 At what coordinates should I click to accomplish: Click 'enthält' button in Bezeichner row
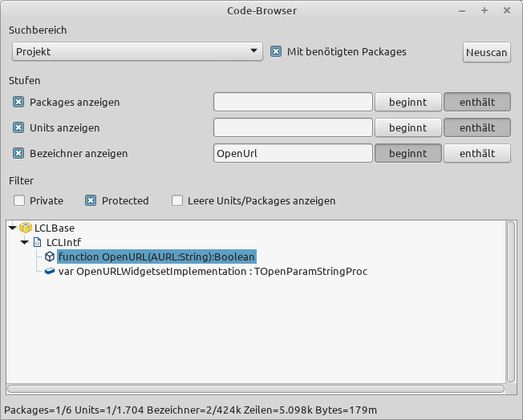[x=476, y=153]
